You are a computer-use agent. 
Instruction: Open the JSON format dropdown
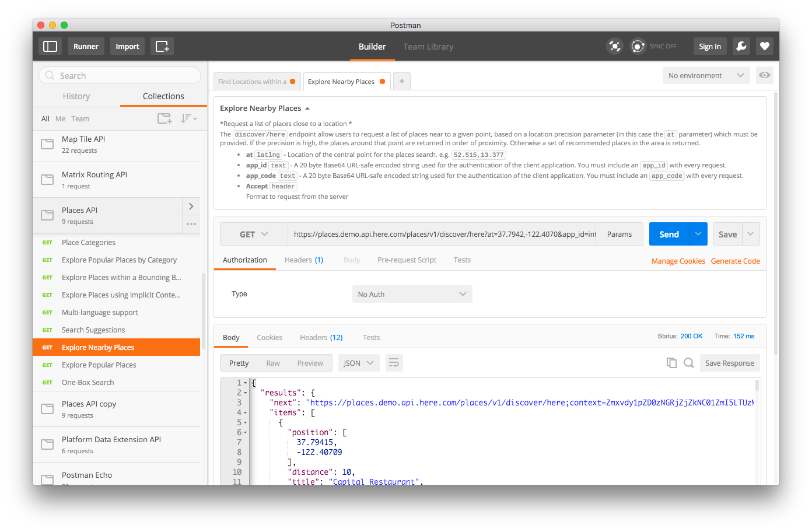coord(359,363)
